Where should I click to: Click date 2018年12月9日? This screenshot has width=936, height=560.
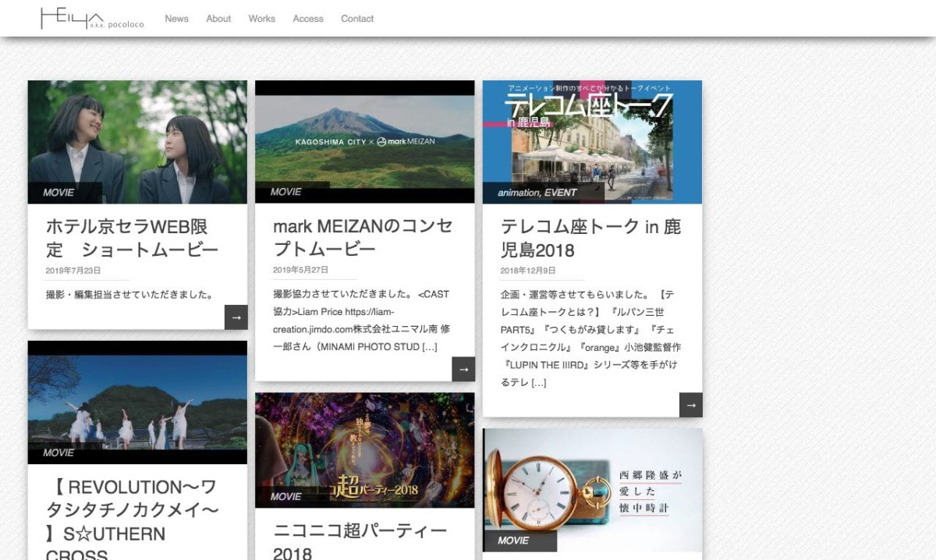(528, 271)
